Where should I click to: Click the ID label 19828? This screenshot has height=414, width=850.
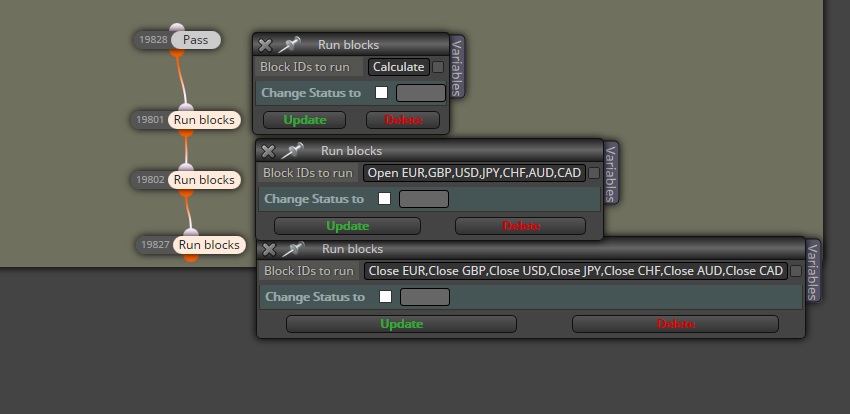[153, 40]
